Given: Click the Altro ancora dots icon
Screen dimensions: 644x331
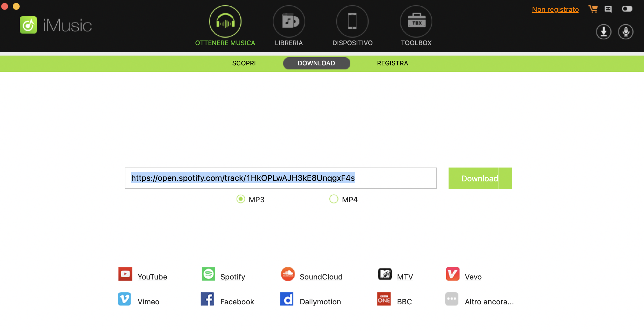Looking at the screenshot, I should click(452, 299).
